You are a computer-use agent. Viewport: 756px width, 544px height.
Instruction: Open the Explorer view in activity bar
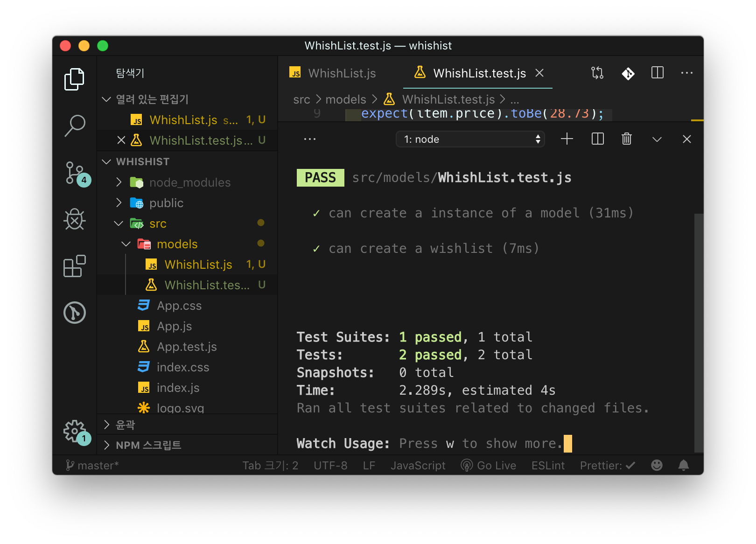click(74, 79)
